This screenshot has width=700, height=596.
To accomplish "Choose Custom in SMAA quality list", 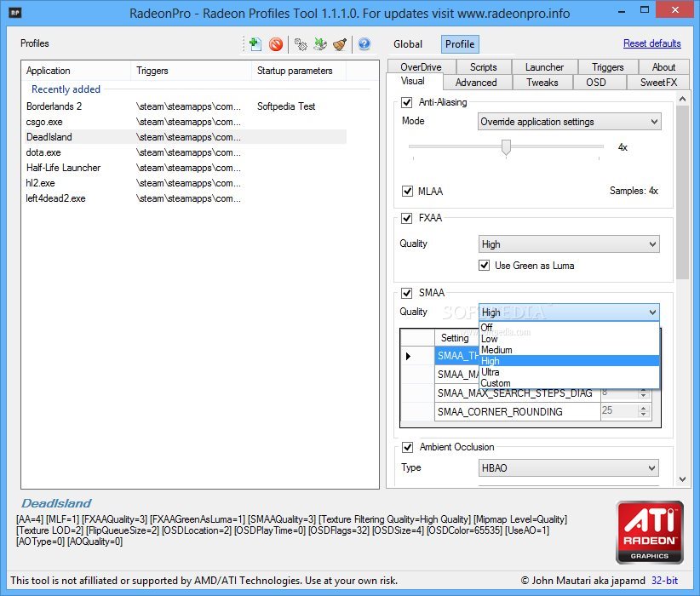I will [569, 383].
